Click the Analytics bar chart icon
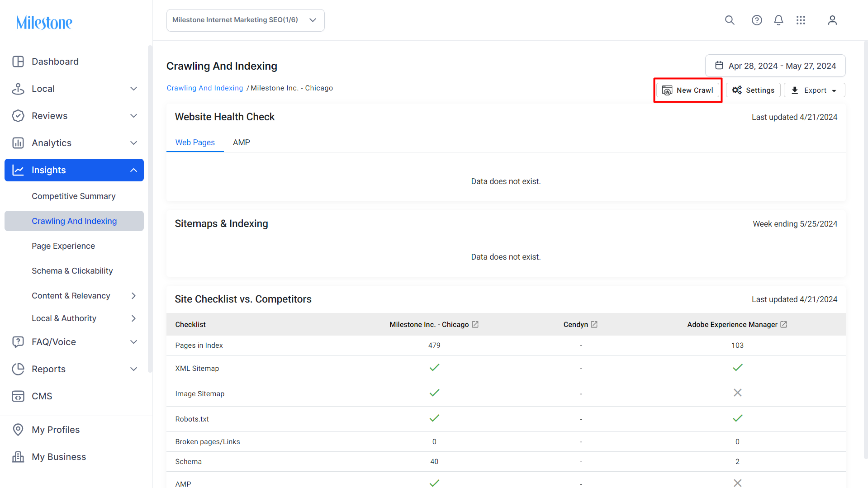The height and width of the screenshot is (488, 868). [x=18, y=143]
